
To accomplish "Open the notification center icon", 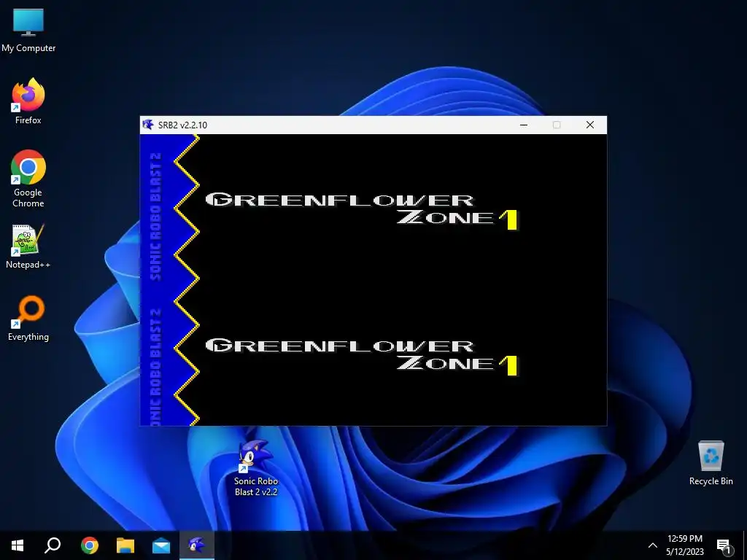I will [724, 546].
